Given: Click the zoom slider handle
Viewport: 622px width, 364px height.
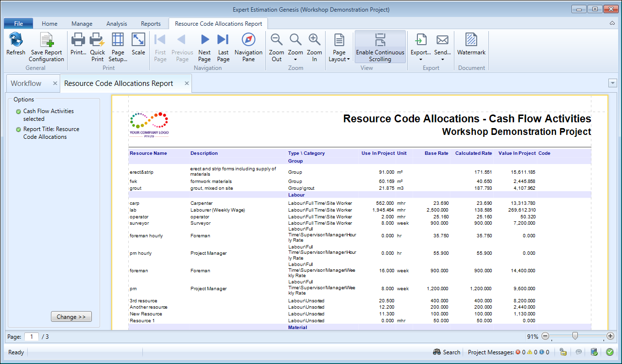Looking at the screenshot, I should 575,336.
